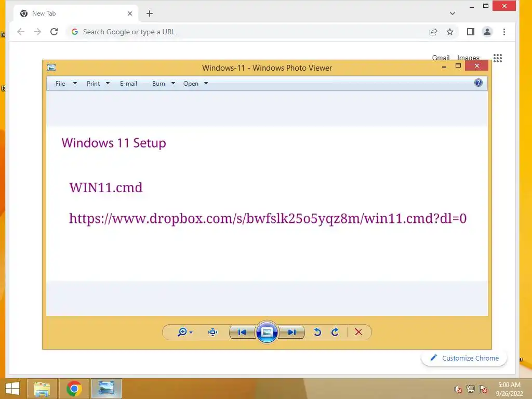532x399 pixels.
Task: Open the Burn menu
Action: click(x=158, y=84)
